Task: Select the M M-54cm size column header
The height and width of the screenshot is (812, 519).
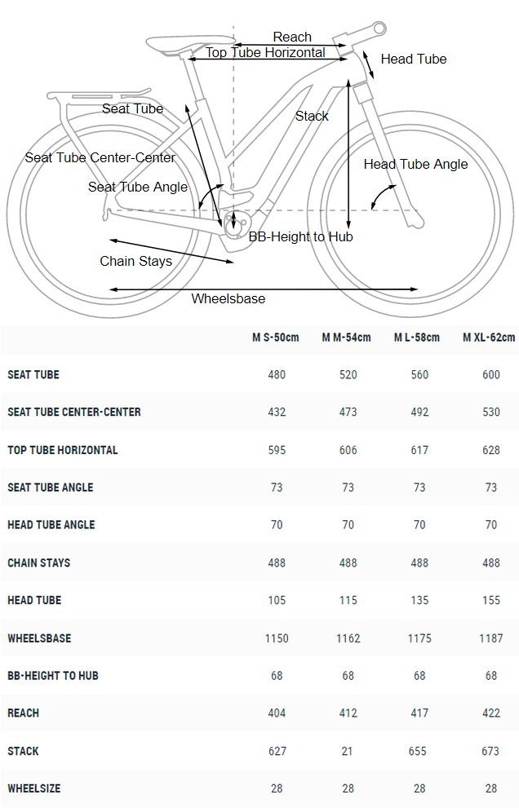Action: (x=346, y=338)
